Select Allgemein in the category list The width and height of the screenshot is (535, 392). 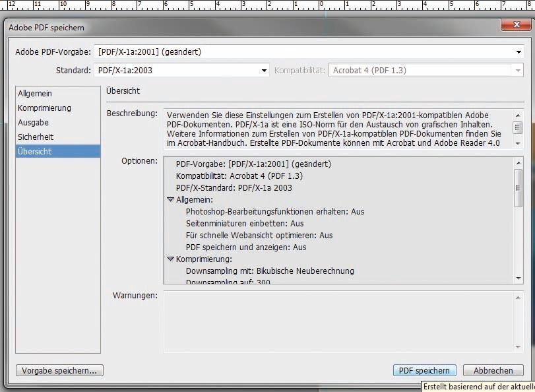coord(35,94)
